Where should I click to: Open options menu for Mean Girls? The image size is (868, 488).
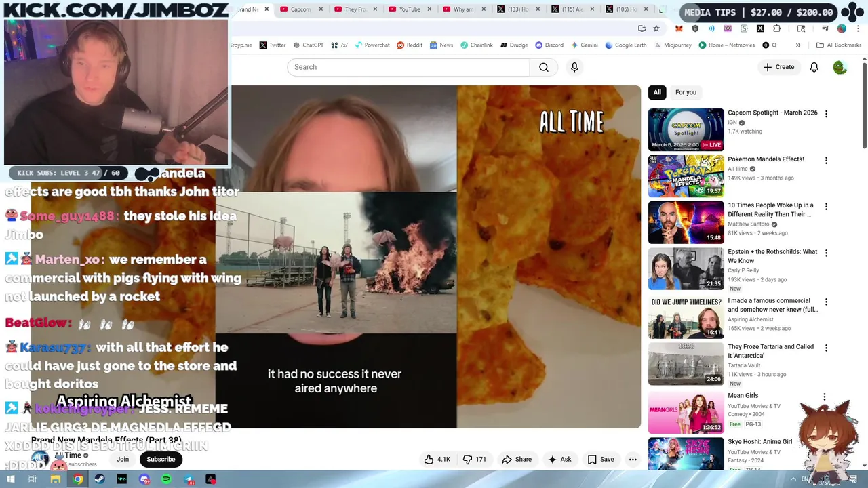[825, 397]
